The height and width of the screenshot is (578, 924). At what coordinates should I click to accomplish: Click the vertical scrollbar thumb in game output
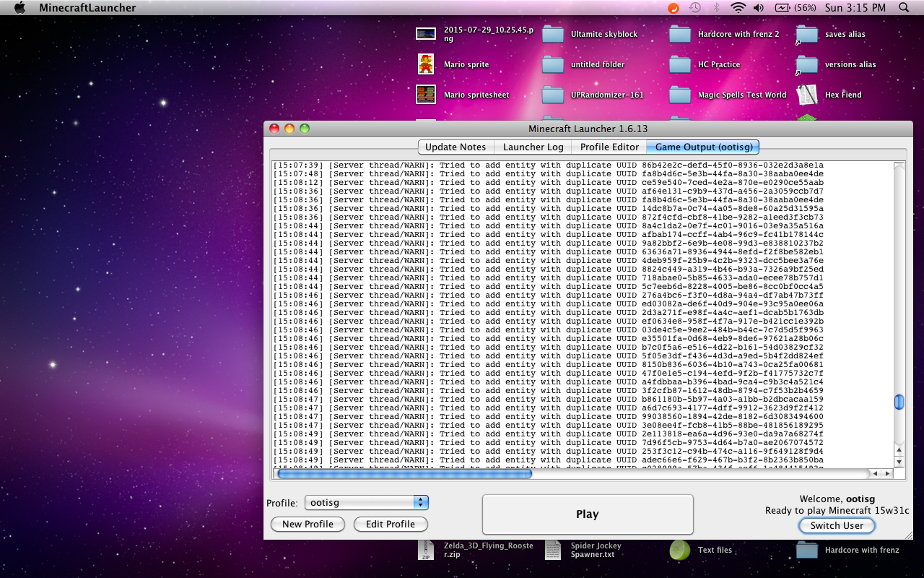coord(899,402)
